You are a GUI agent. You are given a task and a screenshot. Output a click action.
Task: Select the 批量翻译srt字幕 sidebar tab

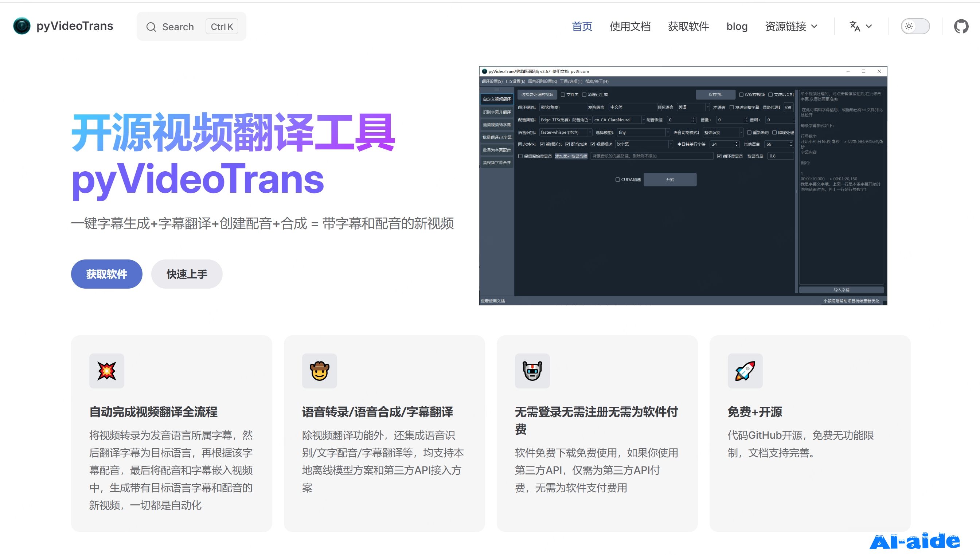click(497, 137)
